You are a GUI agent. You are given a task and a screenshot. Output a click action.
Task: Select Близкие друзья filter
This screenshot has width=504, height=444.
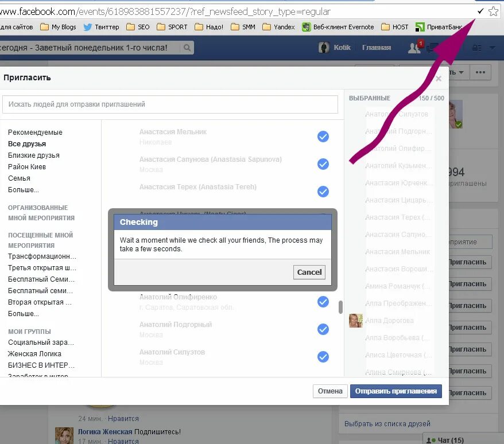tap(34, 155)
